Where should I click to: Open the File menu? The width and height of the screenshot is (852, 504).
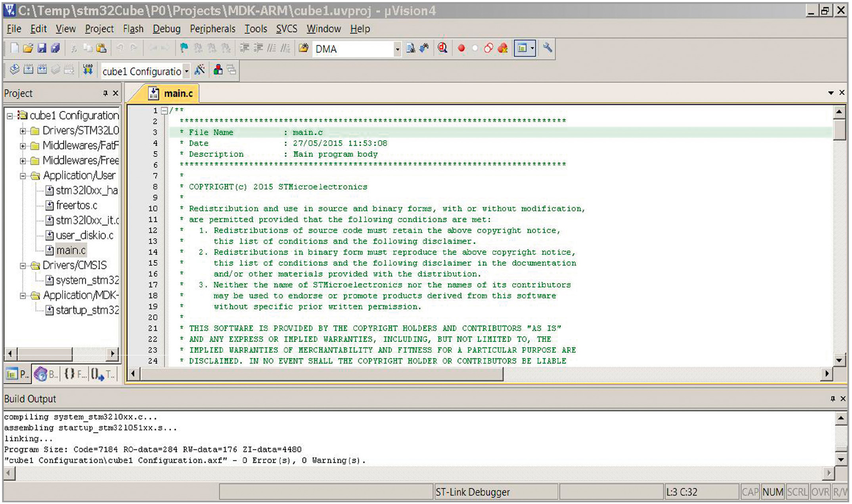click(14, 29)
